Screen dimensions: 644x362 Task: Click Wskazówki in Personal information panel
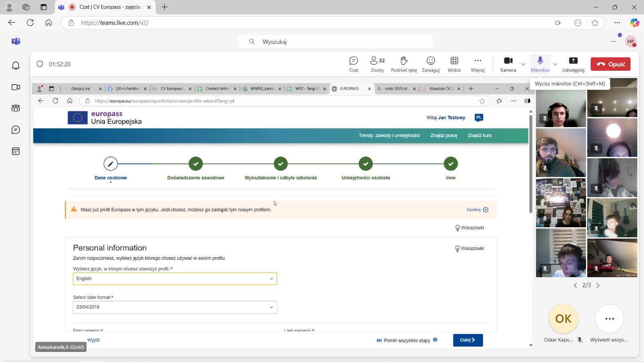click(x=469, y=249)
